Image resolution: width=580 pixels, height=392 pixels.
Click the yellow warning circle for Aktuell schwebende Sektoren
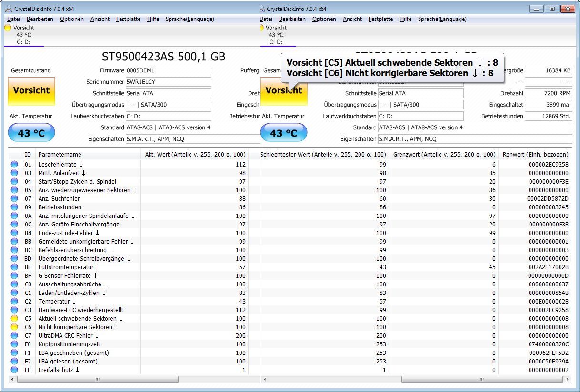pyautogui.click(x=14, y=319)
